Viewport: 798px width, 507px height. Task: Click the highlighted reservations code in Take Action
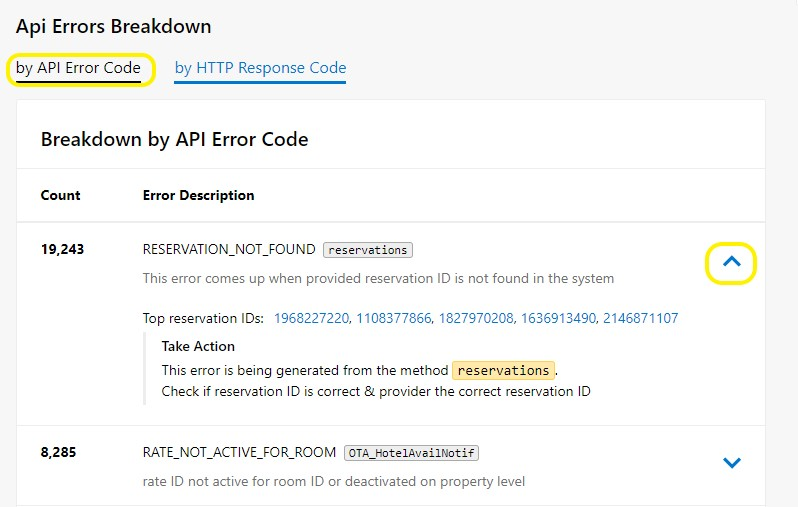click(x=503, y=370)
